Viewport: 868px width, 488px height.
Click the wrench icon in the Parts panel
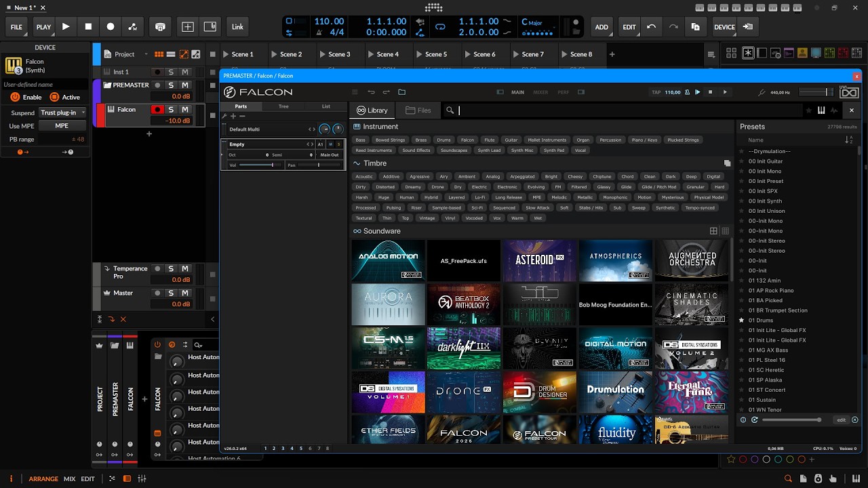click(224, 116)
